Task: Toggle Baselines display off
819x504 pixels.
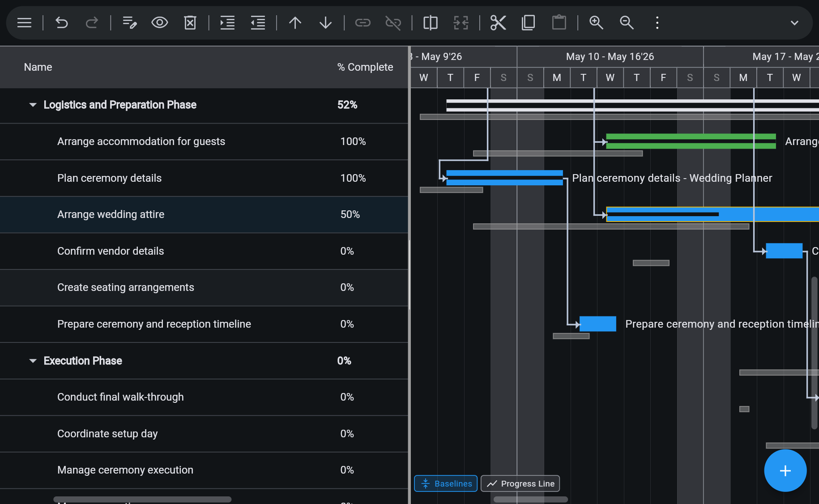Action: pyautogui.click(x=445, y=483)
